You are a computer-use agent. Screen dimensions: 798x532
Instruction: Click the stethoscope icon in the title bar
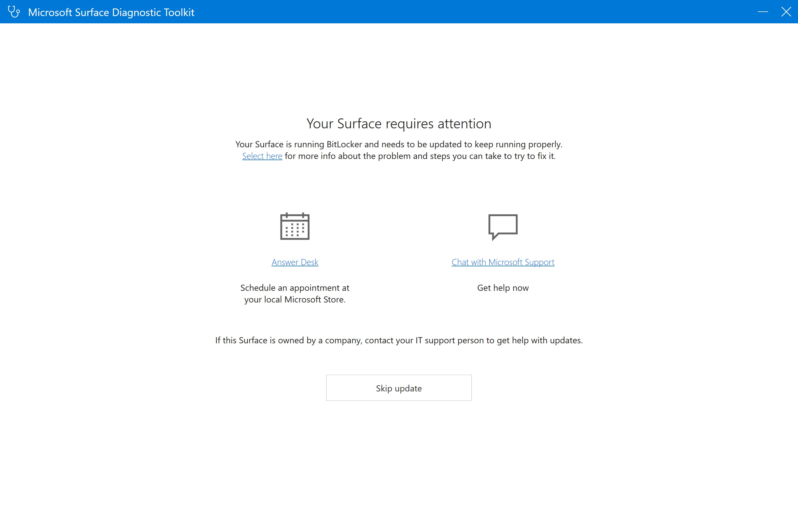coord(14,12)
